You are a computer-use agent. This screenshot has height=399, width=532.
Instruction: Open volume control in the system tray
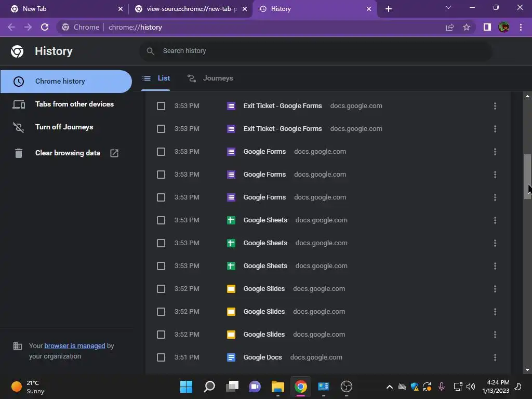(471, 387)
